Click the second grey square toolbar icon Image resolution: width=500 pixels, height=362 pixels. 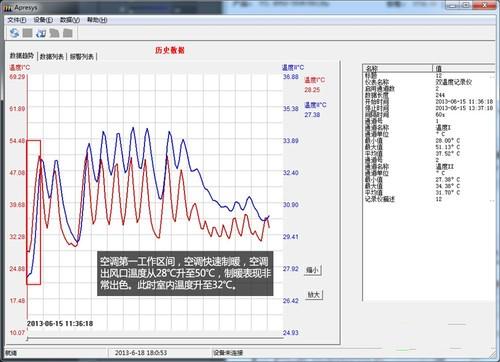click(27, 33)
